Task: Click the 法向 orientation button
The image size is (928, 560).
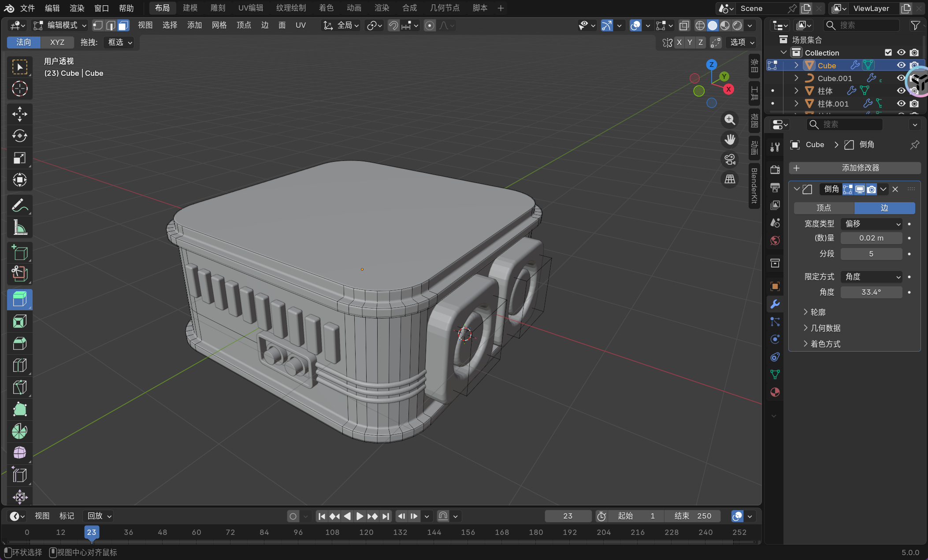Action: [24, 42]
